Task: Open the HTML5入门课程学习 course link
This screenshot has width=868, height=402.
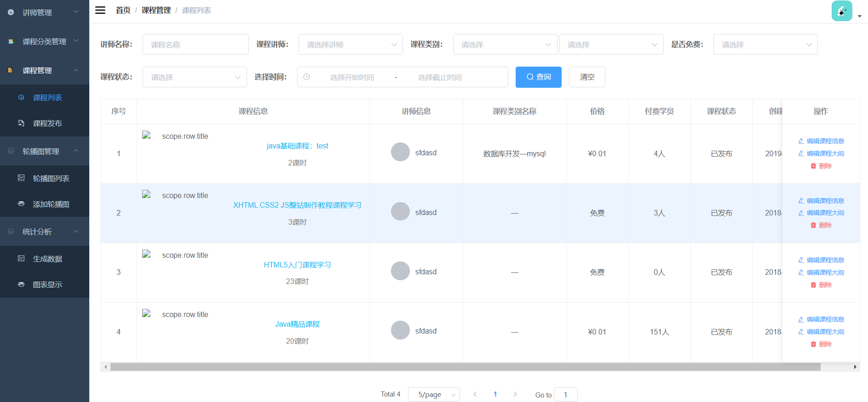Action: click(x=297, y=265)
